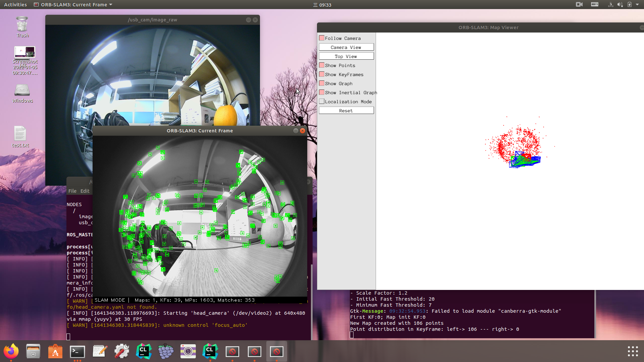Open Files application from taskbar
This screenshot has width=644, height=362.
pos(33,351)
